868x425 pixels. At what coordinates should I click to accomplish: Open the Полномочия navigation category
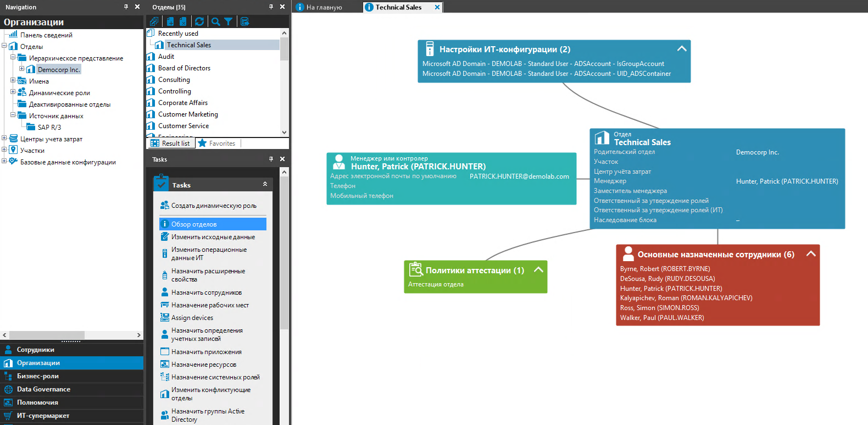pos(71,402)
